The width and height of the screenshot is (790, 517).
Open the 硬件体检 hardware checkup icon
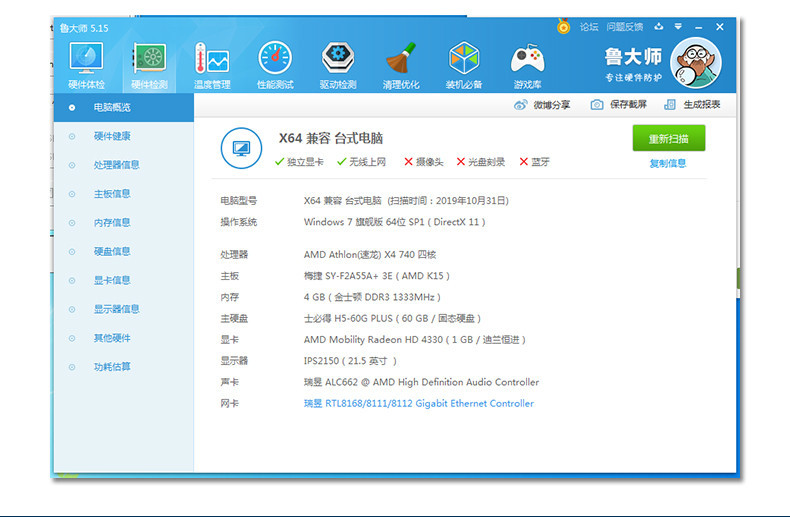pos(87,66)
